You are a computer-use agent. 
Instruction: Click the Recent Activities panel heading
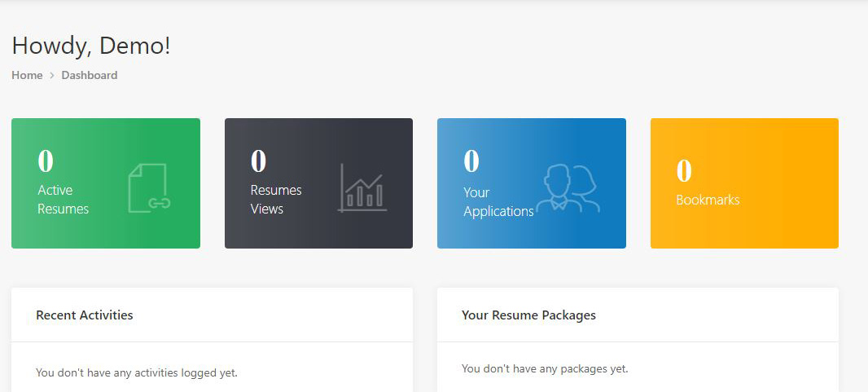point(85,315)
